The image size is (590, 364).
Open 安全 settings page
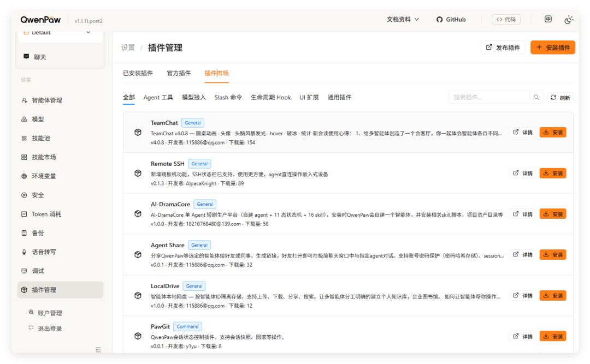point(60,195)
